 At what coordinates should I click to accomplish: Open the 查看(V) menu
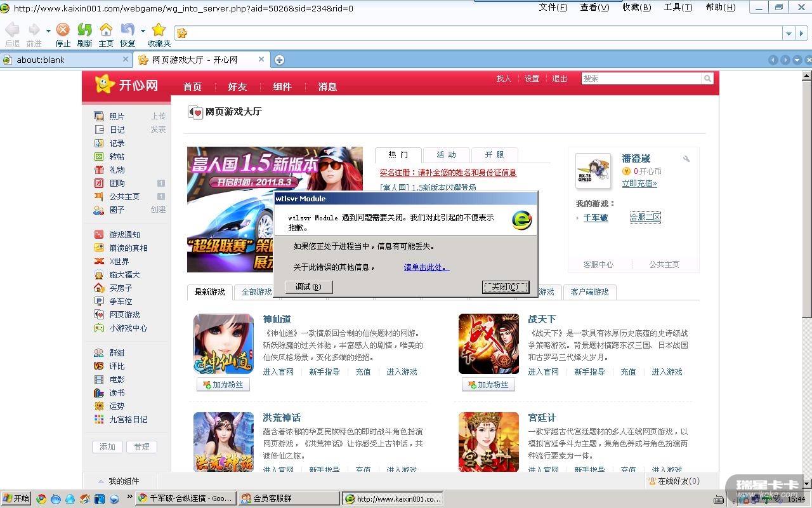pos(594,8)
